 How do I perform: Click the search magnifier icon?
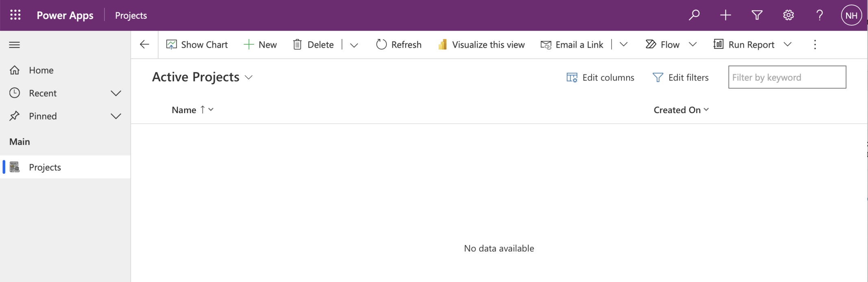click(x=694, y=15)
